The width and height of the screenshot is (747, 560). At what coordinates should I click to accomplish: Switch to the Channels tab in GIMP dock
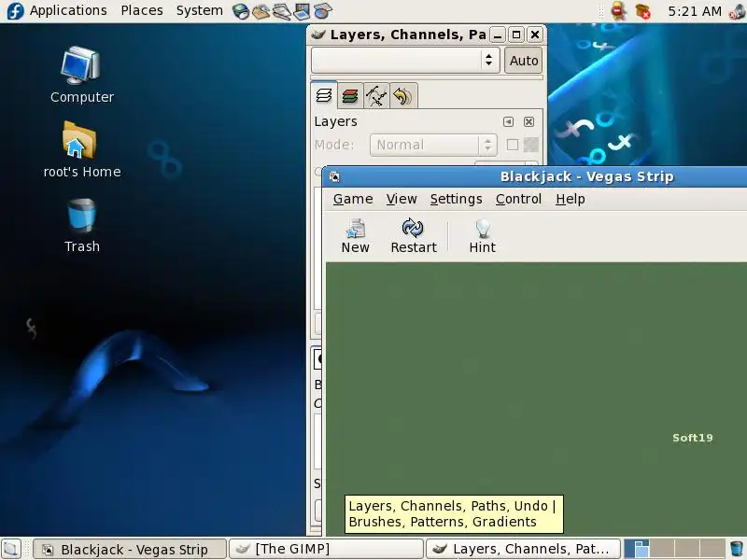[350, 96]
